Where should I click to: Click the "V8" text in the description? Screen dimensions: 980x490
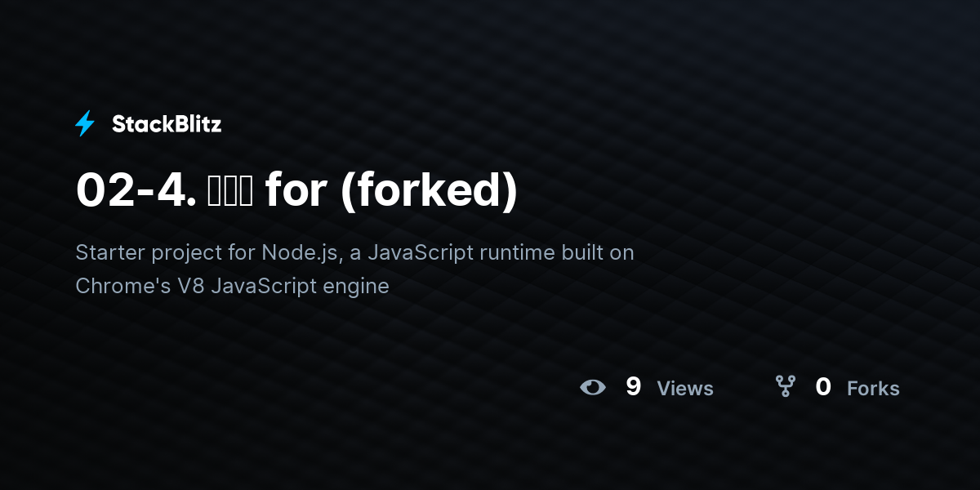click(x=190, y=287)
